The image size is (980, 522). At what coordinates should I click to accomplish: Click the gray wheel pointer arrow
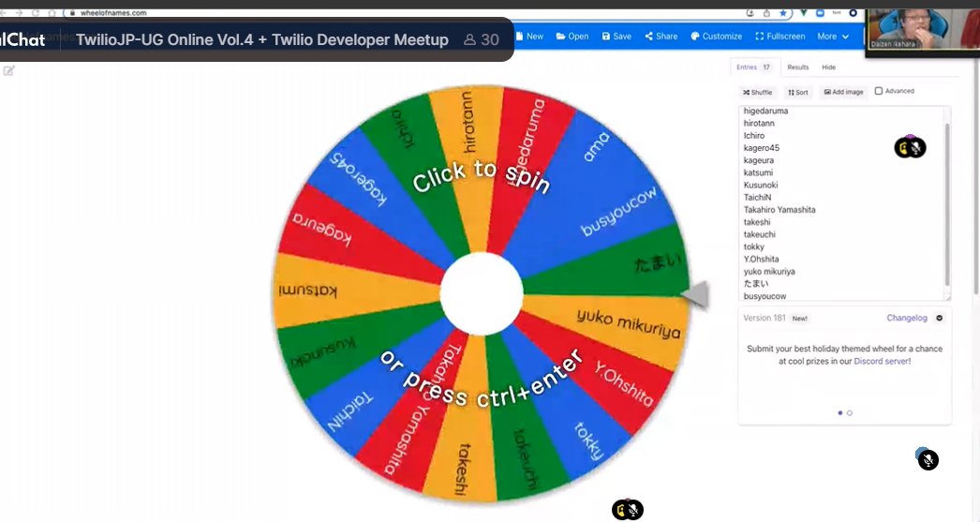(694, 294)
